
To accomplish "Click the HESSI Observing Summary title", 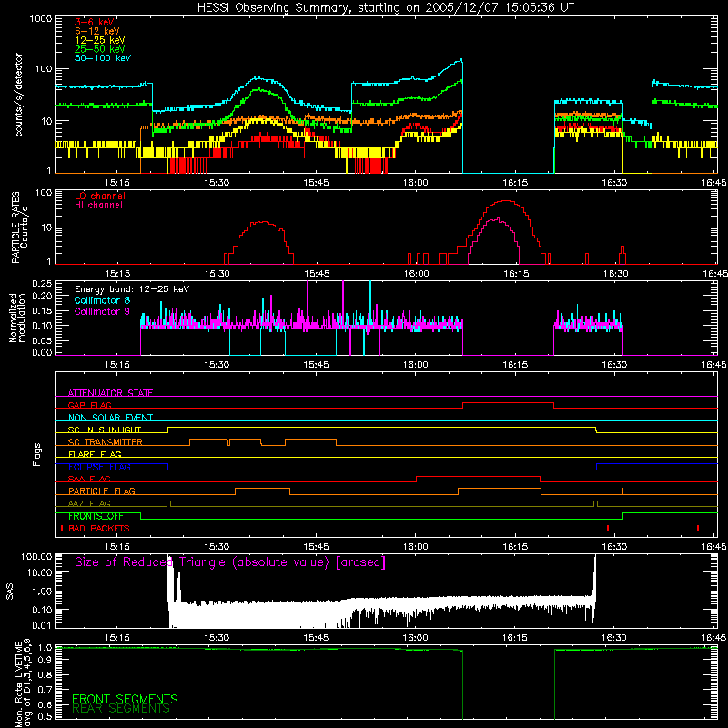I will point(386,8).
